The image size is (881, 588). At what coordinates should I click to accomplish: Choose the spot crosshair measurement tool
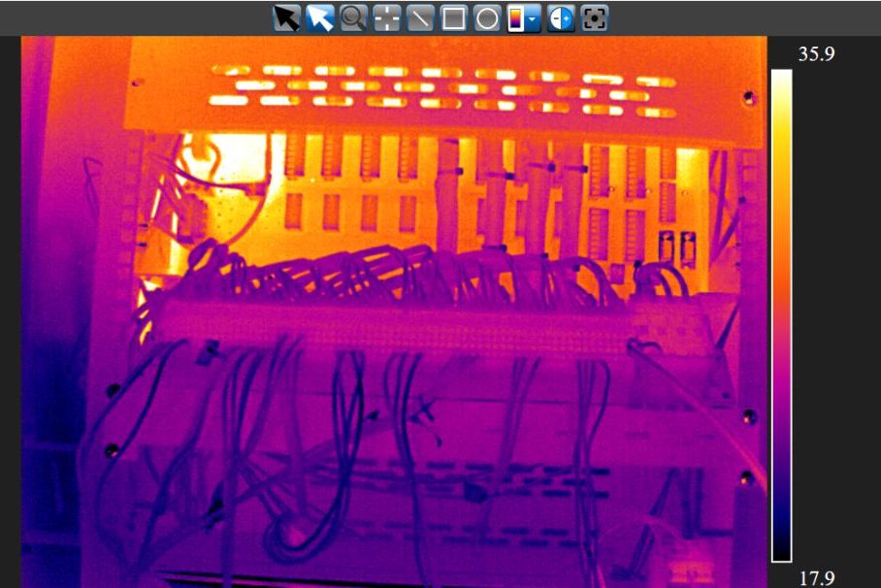pos(387,18)
